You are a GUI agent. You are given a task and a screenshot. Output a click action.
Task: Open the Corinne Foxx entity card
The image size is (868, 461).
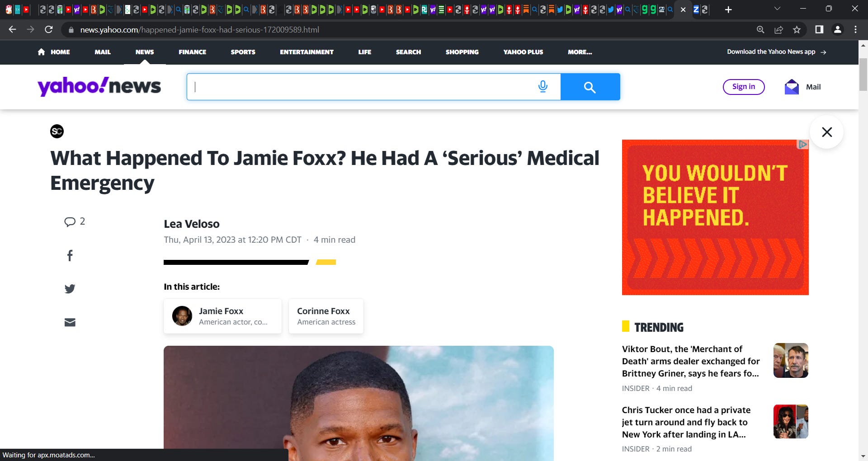pyautogui.click(x=326, y=316)
